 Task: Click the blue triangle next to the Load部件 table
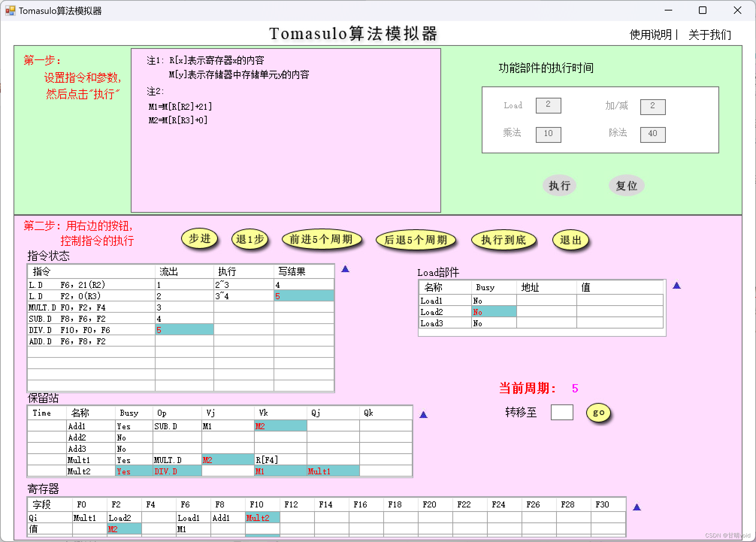point(677,286)
